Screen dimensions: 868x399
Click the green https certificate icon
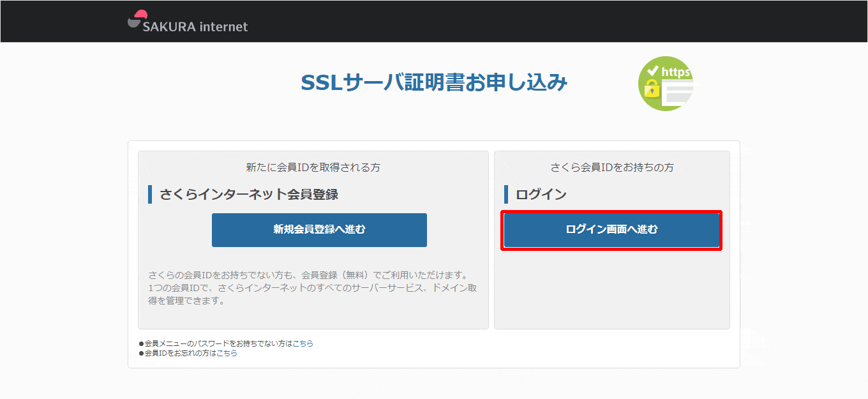(666, 84)
